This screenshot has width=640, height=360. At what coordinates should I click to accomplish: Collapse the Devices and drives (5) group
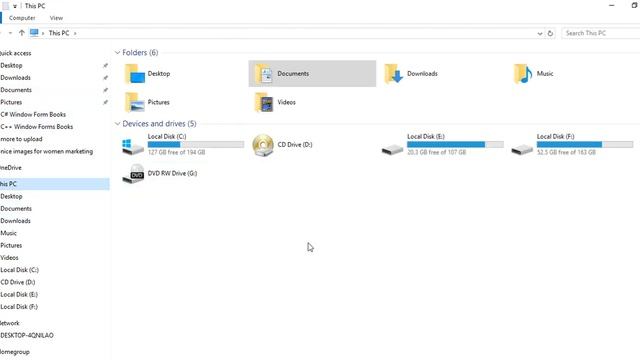[117, 124]
